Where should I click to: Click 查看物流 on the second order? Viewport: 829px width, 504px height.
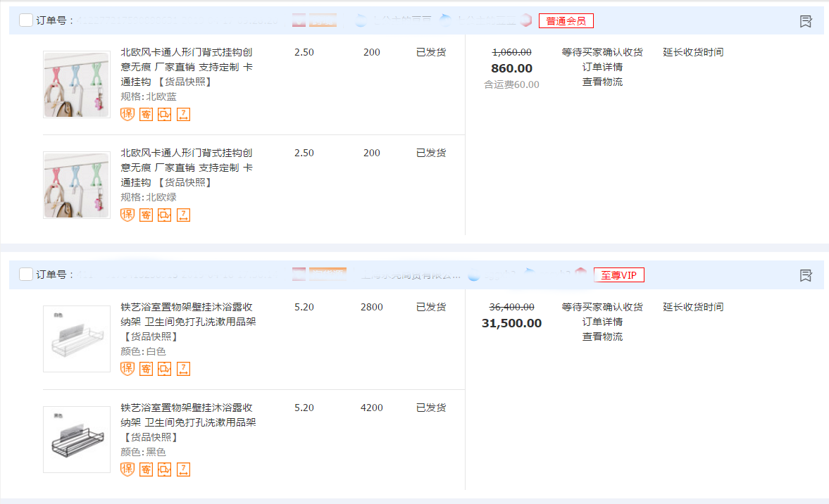[602, 336]
